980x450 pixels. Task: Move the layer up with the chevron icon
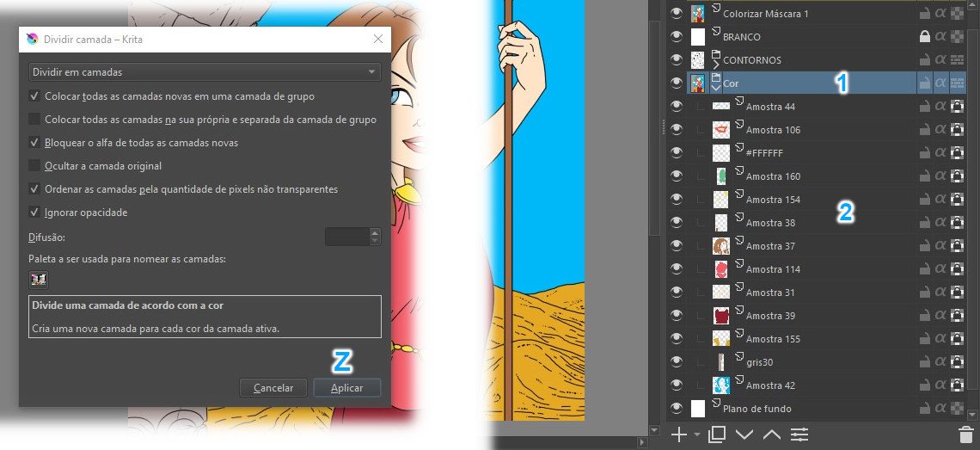click(772, 435)
